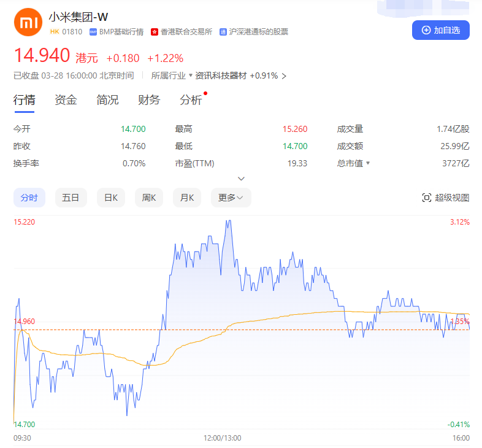Image resolution: width=482 pixels, height=448 pixels.
Task: Open the 简况 tab
Action: click(x=107, y=100)
